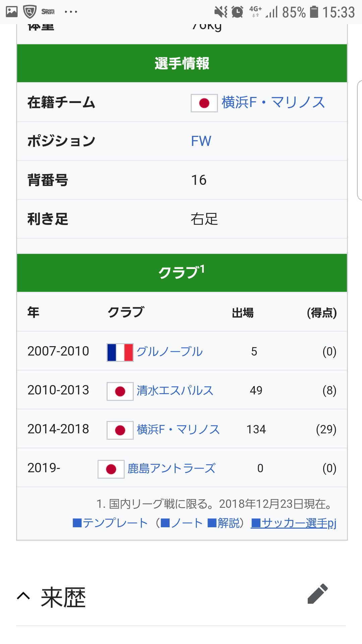The image size is (362, 644).
Task: Open the サッカー選手pj footer link
Action: pyautogui.click(x=294, y=523)
